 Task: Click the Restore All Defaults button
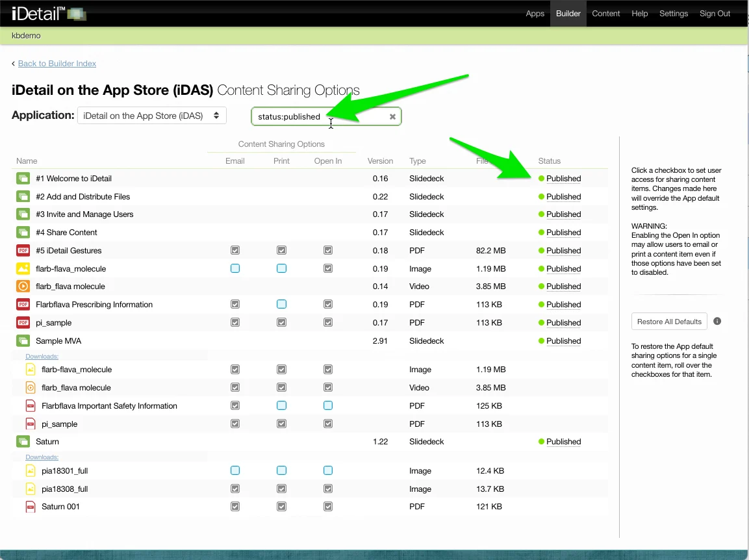[x=669, y=322]
